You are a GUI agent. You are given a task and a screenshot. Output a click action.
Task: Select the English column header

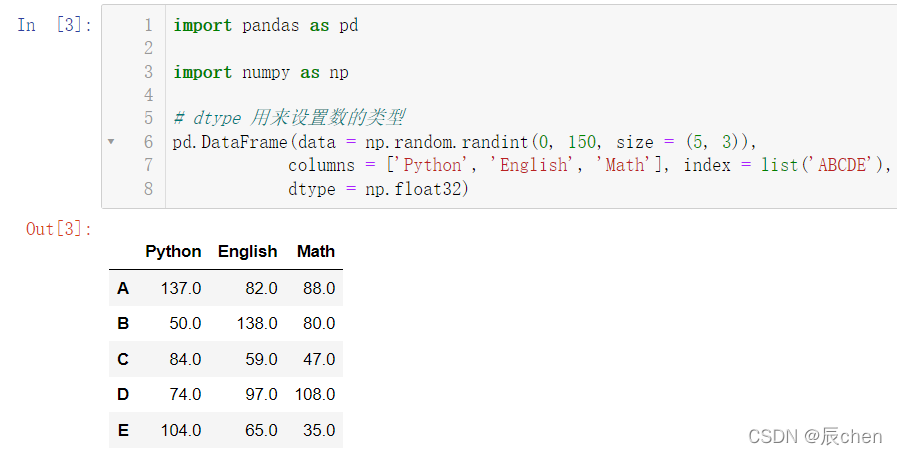(247, 251)
